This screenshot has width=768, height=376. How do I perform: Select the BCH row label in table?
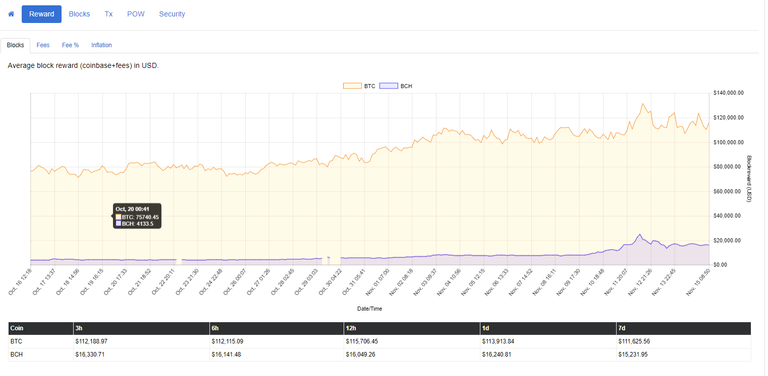(x=16, y=354)
